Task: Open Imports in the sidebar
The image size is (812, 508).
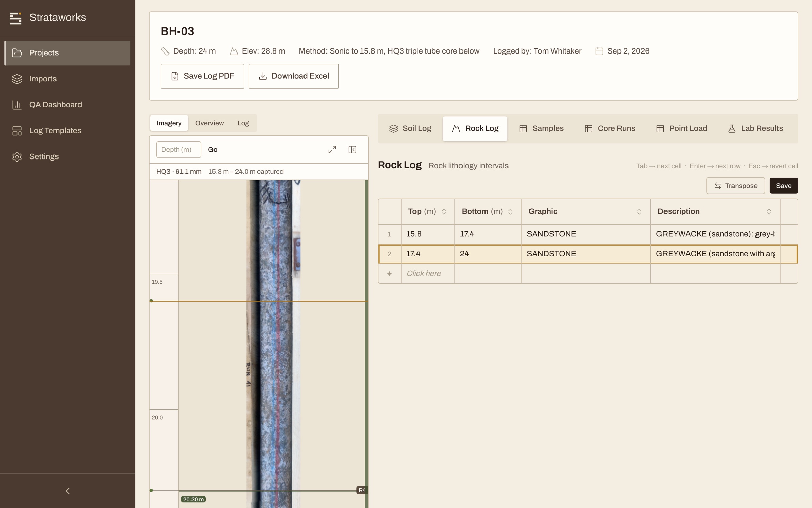Action: [x=67, y=79]
